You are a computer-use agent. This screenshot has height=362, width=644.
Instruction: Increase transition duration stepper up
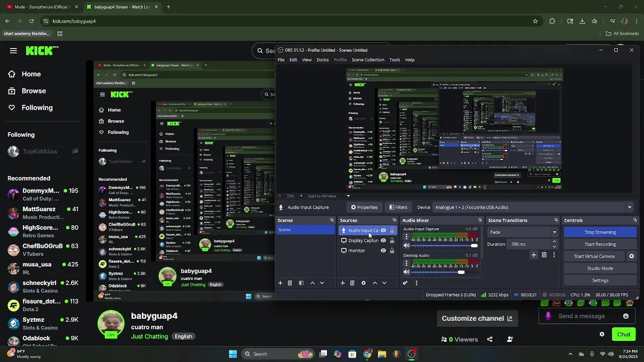point(554,242)
